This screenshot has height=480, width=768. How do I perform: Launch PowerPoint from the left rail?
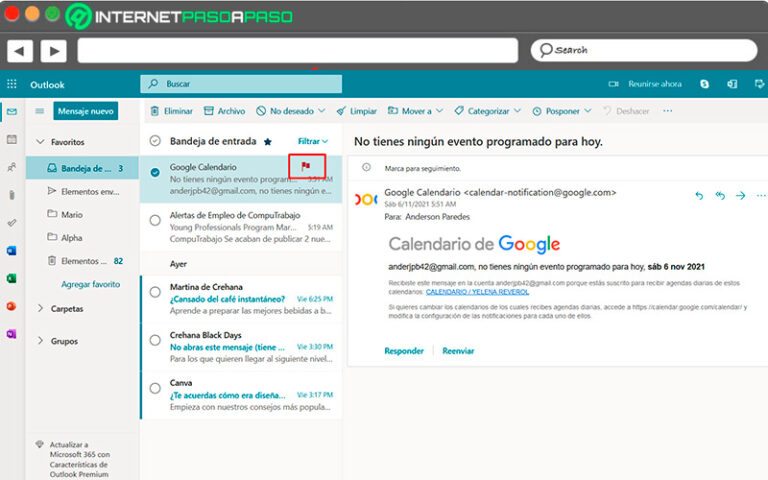pos(12,306)
